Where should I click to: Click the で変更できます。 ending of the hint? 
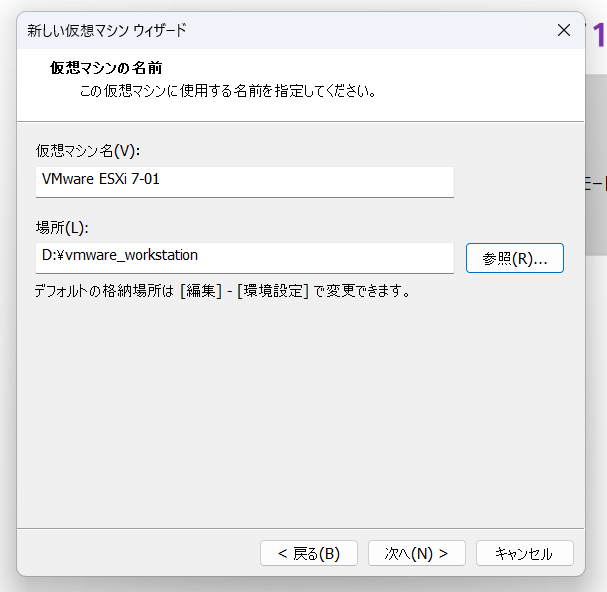click(x=361, y=292)
